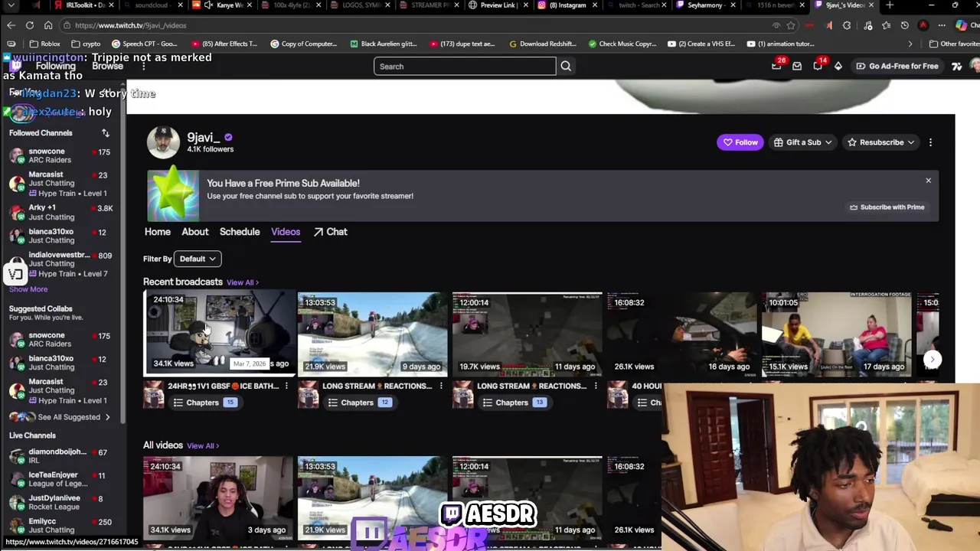
Task: Switch to the About tab
Action: [195, 232]
